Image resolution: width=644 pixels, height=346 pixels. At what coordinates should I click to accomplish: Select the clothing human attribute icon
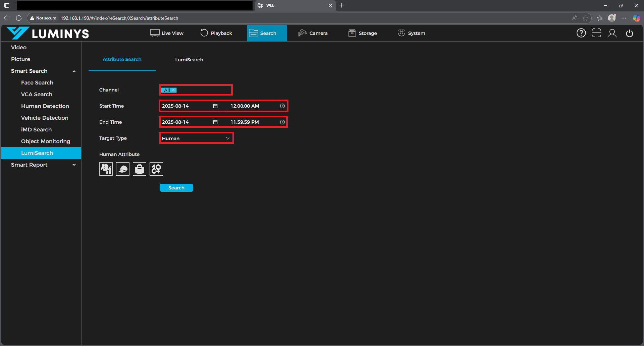tap(106, 169)
